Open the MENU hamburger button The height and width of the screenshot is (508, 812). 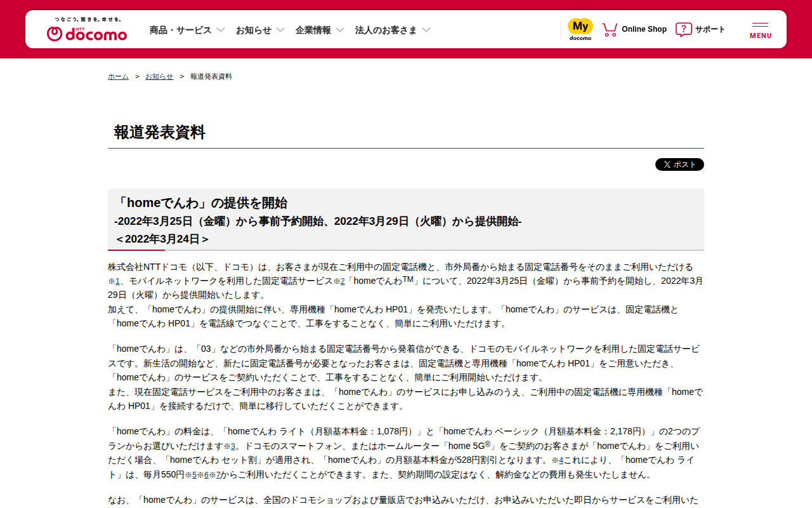click(761, 30)
